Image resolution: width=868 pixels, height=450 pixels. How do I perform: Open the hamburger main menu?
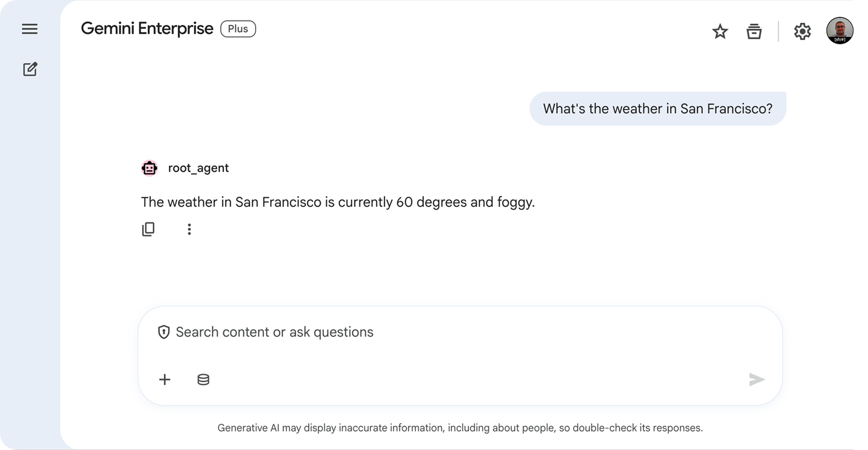pos(30,29)
